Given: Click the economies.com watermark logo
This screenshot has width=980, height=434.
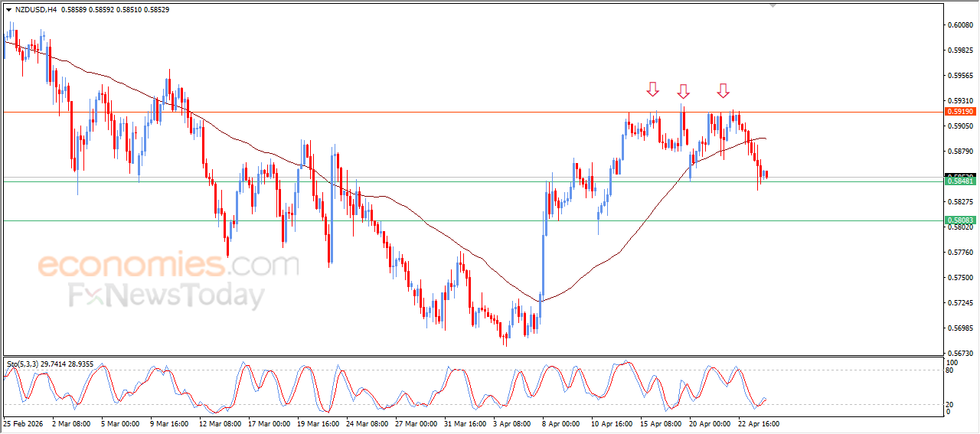Looking at the screenshot, I should point(168,265).
